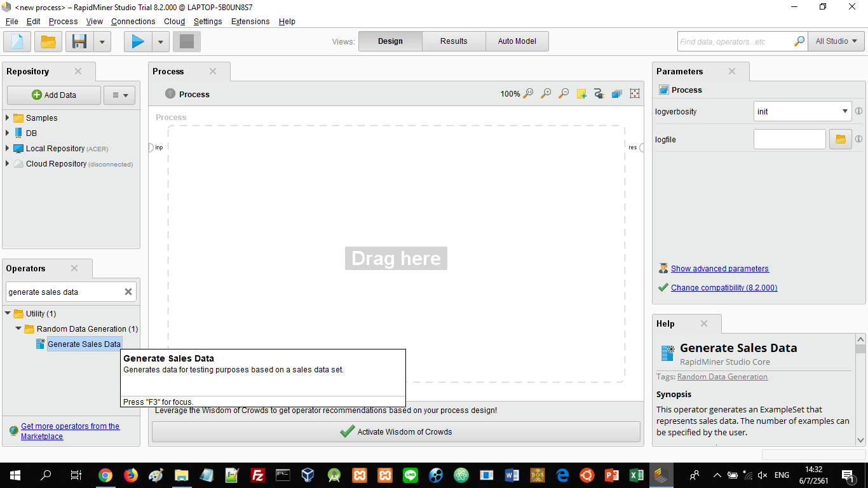
Task: Click the auto-wire connect ports plug icon
Action: (599, 94)
